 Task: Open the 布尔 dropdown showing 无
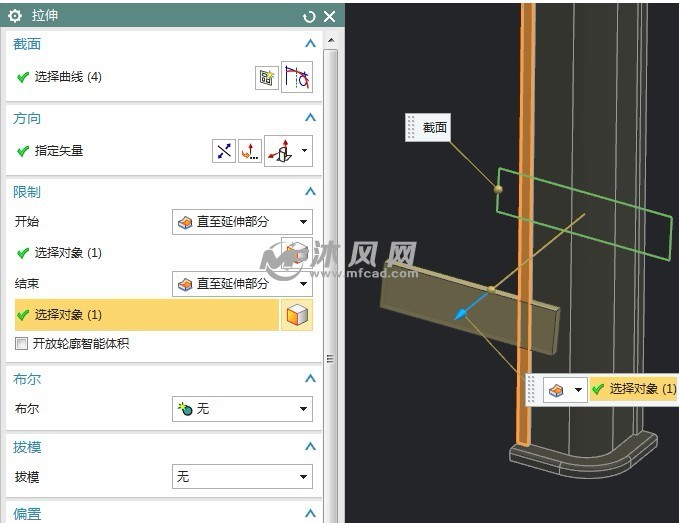[242, 409]
